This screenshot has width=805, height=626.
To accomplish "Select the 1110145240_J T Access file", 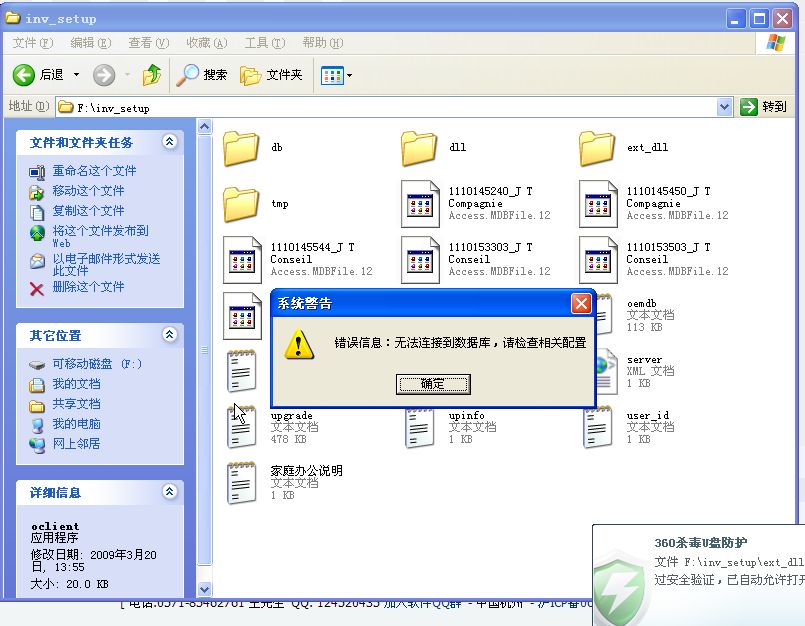I will pos(420,203).
